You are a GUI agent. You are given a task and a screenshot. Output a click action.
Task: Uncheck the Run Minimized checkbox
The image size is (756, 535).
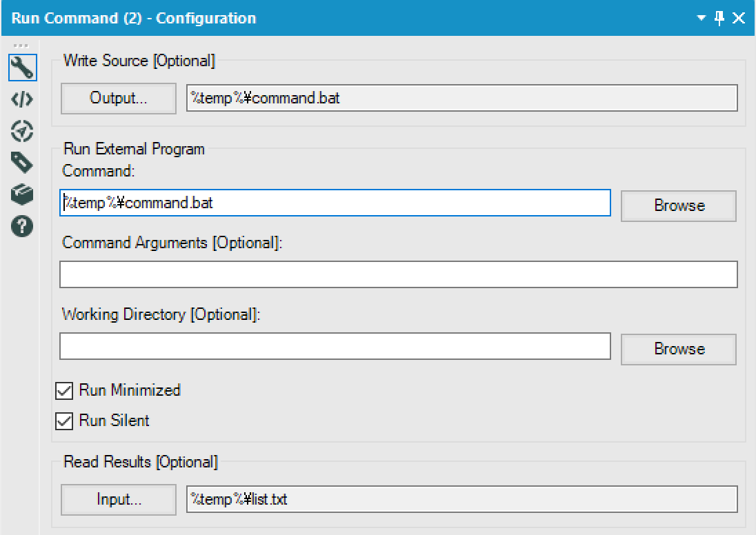coord(64,391)
